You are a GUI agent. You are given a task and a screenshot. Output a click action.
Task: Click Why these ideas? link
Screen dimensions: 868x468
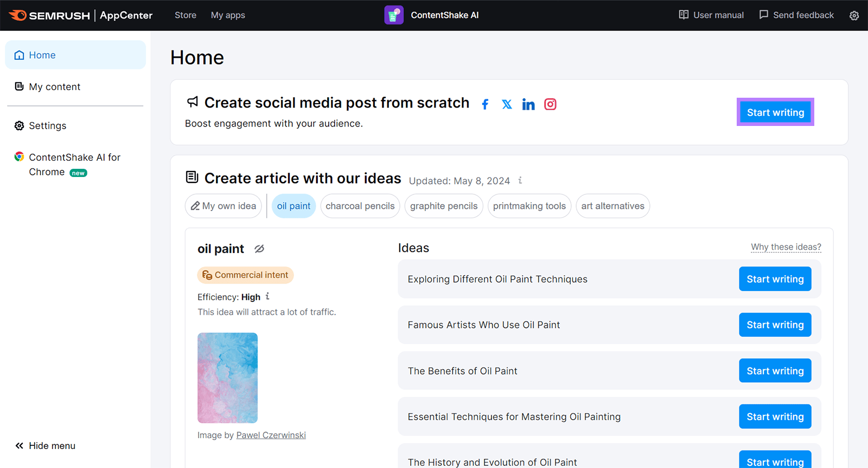click(786, 247)
